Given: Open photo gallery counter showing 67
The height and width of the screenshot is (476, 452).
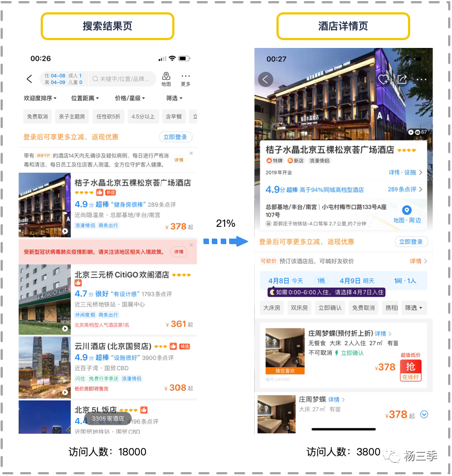Looking at the screenshot, I should pos(417,132).
